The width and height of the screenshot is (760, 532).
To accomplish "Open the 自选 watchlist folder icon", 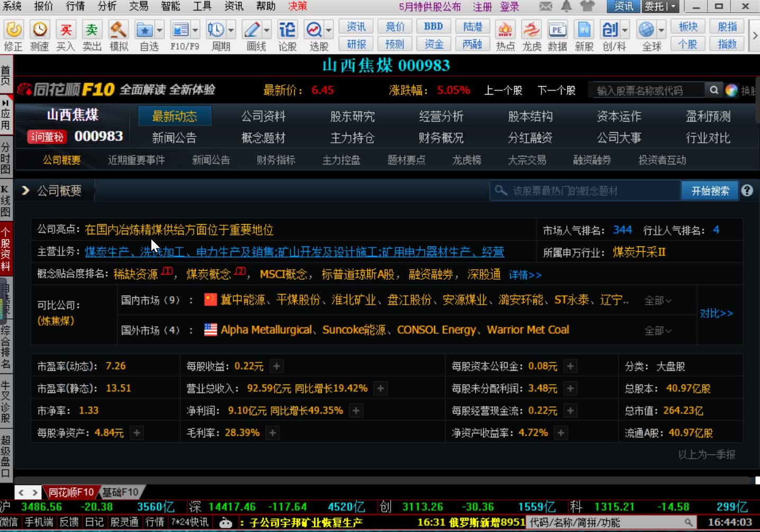I will tap(144, 30).
